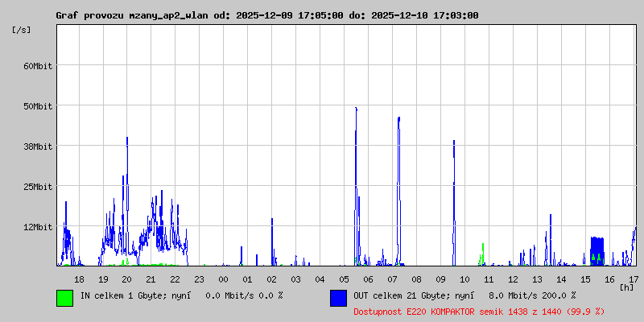Click hour label 09 on x-axis
644x322 pixels.
[x=440, y=279]
